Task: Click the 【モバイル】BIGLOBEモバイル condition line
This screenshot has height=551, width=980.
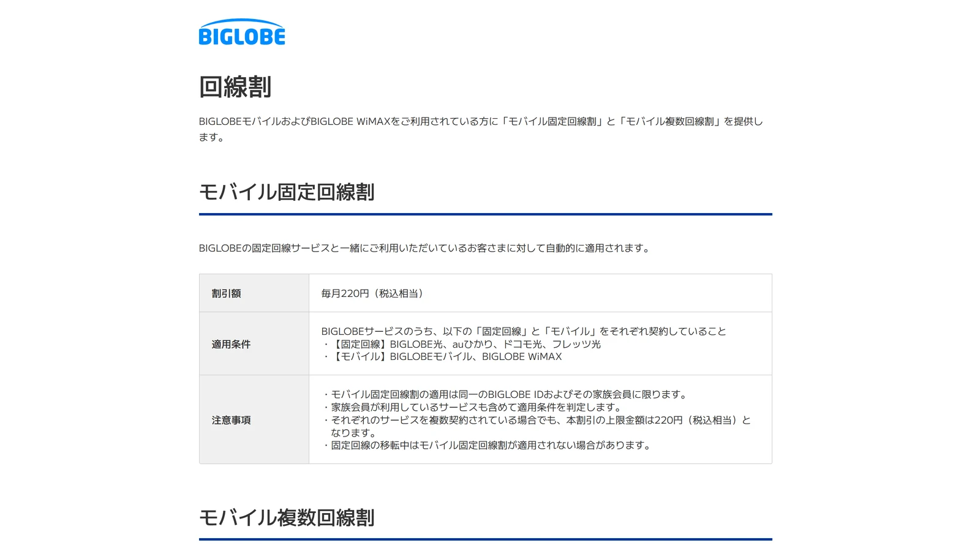Action: click(442, 357)
